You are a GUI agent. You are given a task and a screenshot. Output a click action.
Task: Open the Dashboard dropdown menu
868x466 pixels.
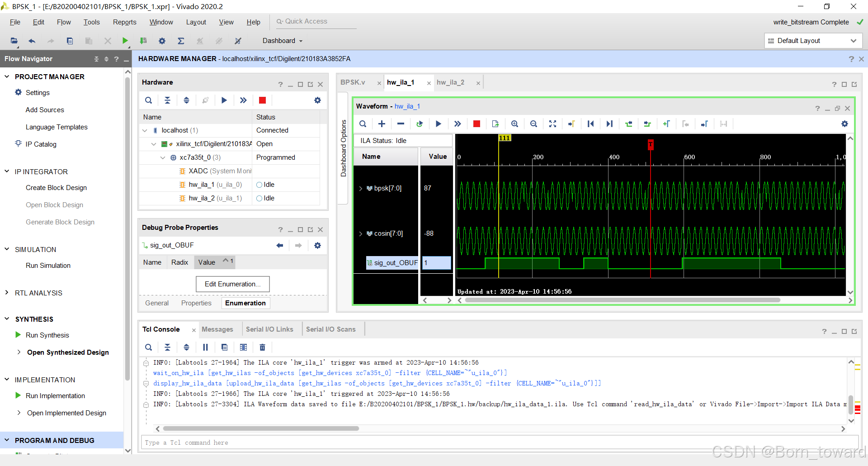pos(283,41)
